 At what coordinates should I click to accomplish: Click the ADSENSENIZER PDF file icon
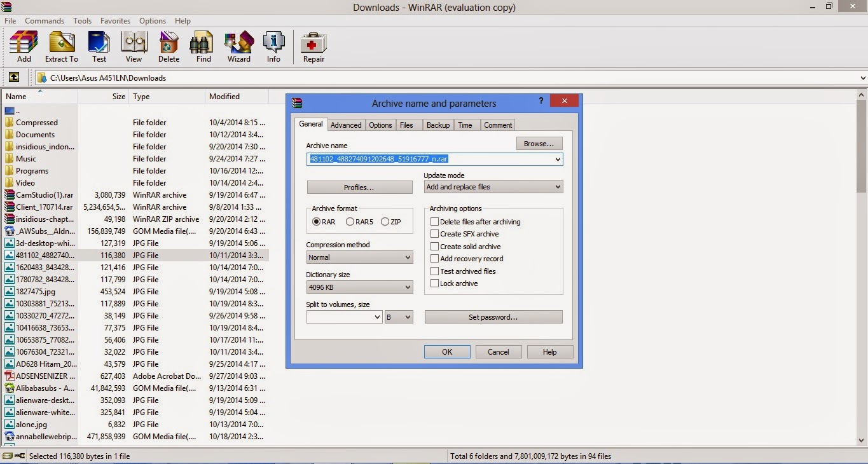pos(10,376)
